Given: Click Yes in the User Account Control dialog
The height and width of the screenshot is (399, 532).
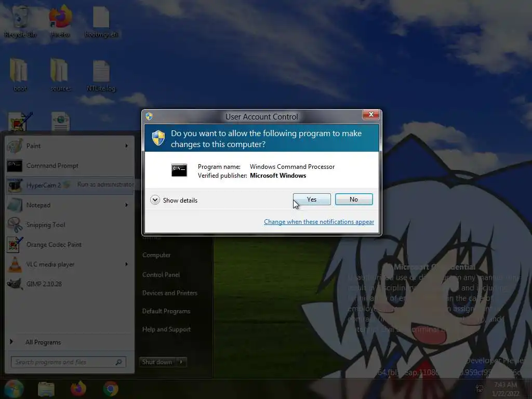Looking at the screenshot, I should click(x=312, y=199).
